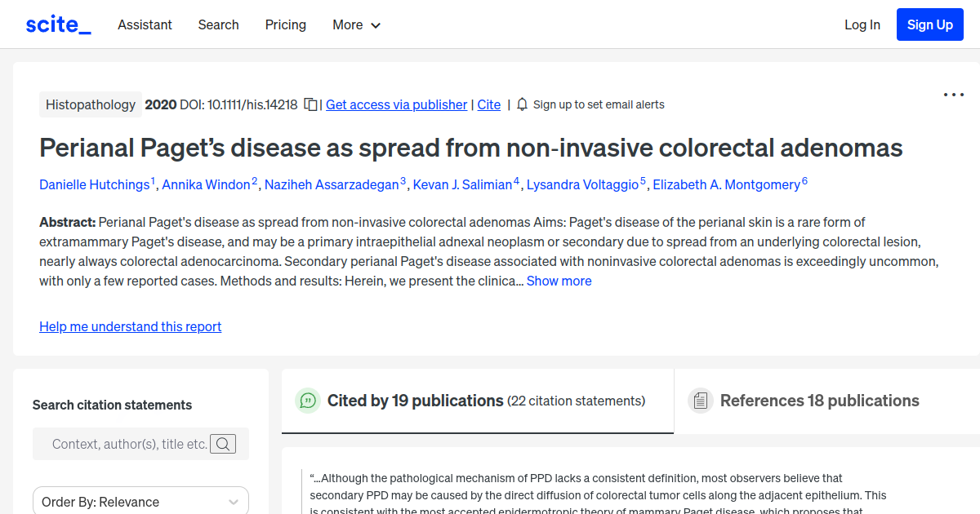
Task: Select author Danielle Hutchings
Action: click(x=96, y=184)
